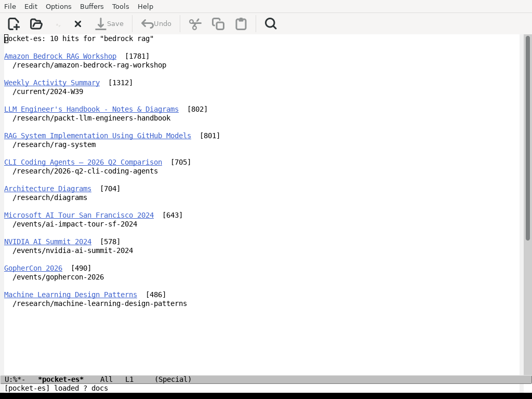Open the Tools menu
The width and height of the screenshot is (532, 399).
click(x=121, y=6)
